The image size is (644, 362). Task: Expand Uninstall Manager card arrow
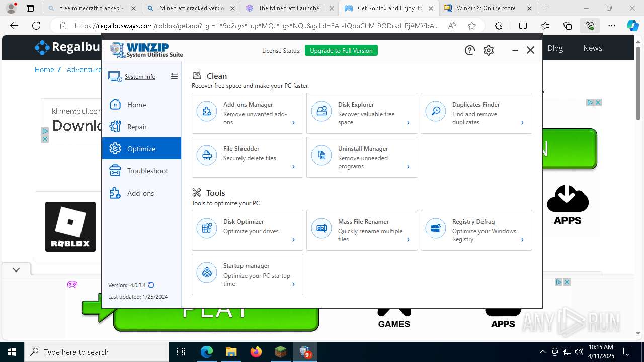pyautogui.click(x=408, y=167)
